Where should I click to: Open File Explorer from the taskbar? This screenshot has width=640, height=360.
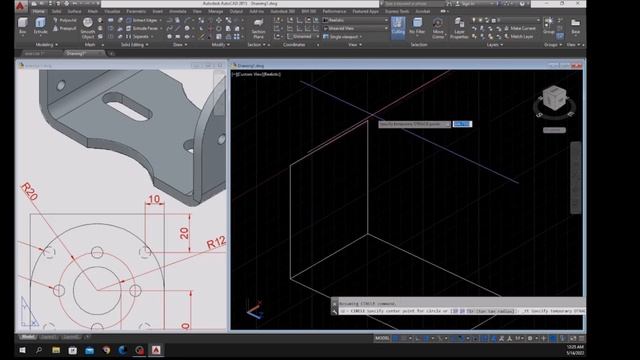pos(56,350)
